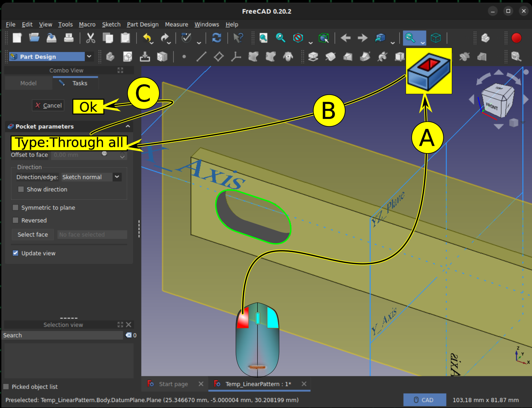This screenshot has width=532, height=408.
Task: Enable Picked object list
Action: [6, 387]
